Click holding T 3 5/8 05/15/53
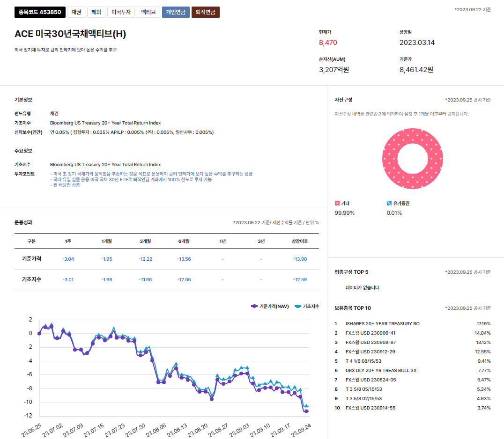 (364, 389)
